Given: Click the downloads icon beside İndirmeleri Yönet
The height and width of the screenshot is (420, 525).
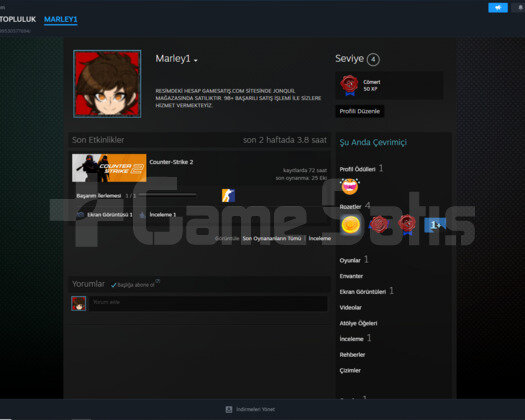Looking at the screenshot, I should [x=229, y=409].
